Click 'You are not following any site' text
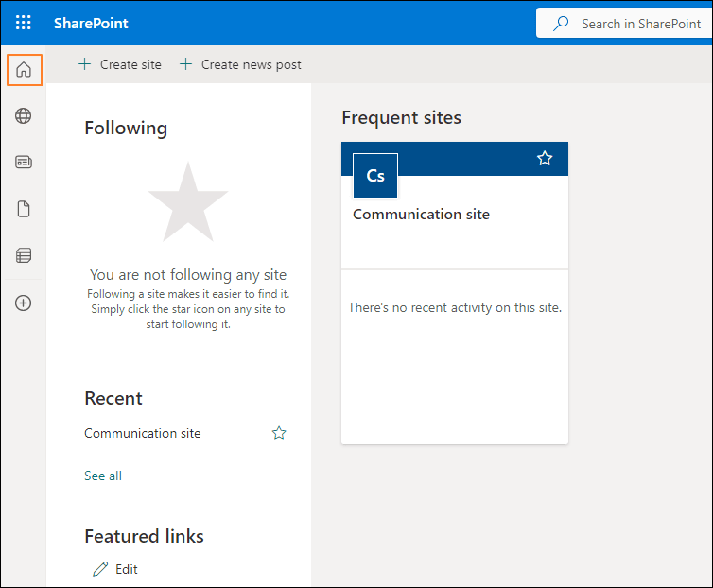 tap(188, 275)
